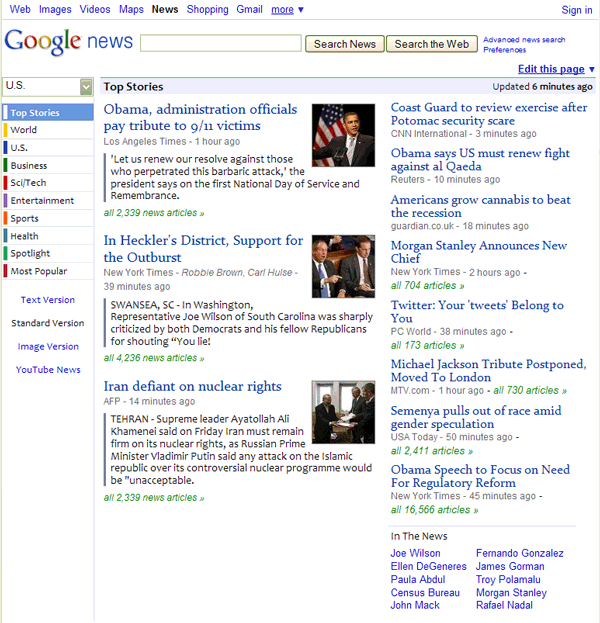
Task: Open Advanced news search link
Action: click(524, 40)
